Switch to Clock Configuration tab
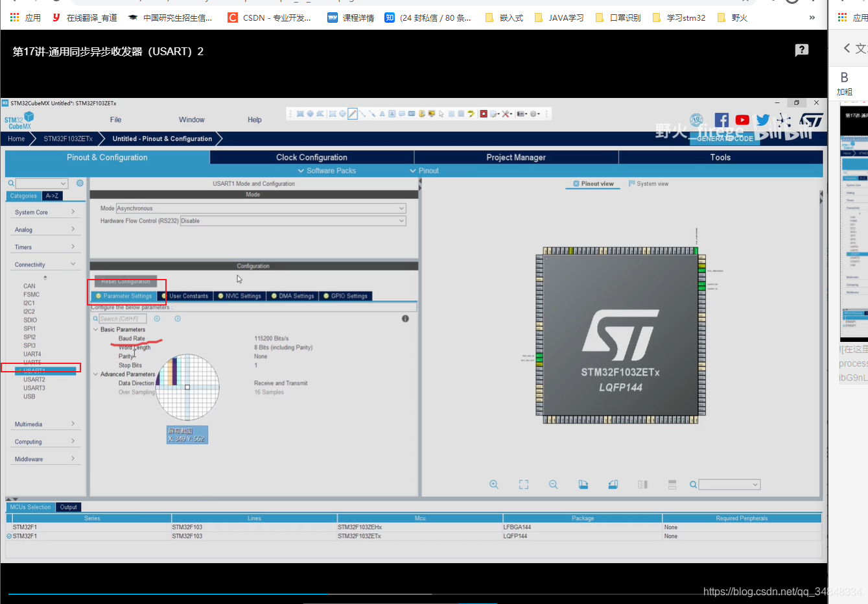Screen dimensions: 868x604 click(312, 158)
